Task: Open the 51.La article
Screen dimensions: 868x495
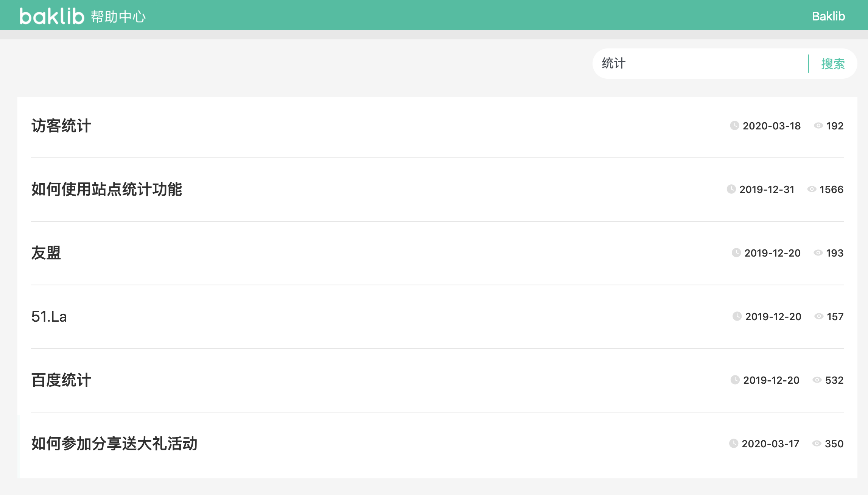Action: pos(49,316)
